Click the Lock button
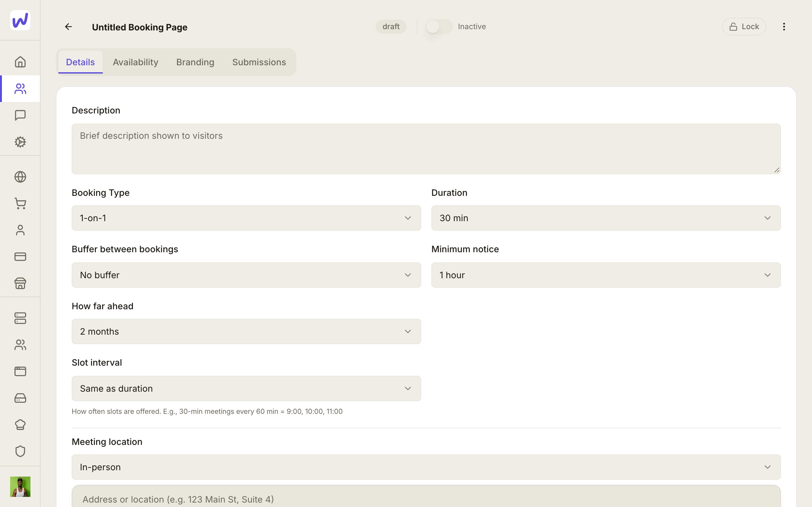The width and height of the screenshot is (812, 507). pyautogui.click(x=744, y=27)
